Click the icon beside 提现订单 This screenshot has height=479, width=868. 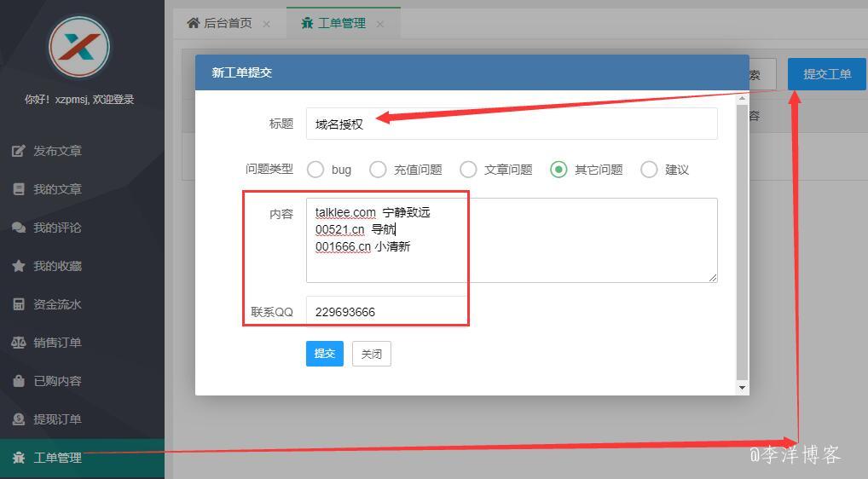(19, 419)
